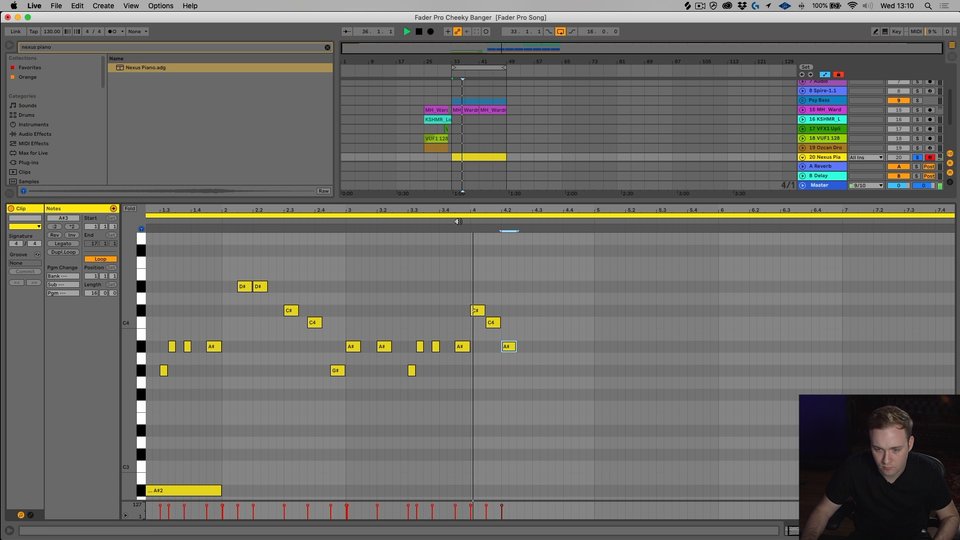This screenshot has width=960, height=540.
Task: Open the Master output routing dropdown
Action: pos(866,186)
